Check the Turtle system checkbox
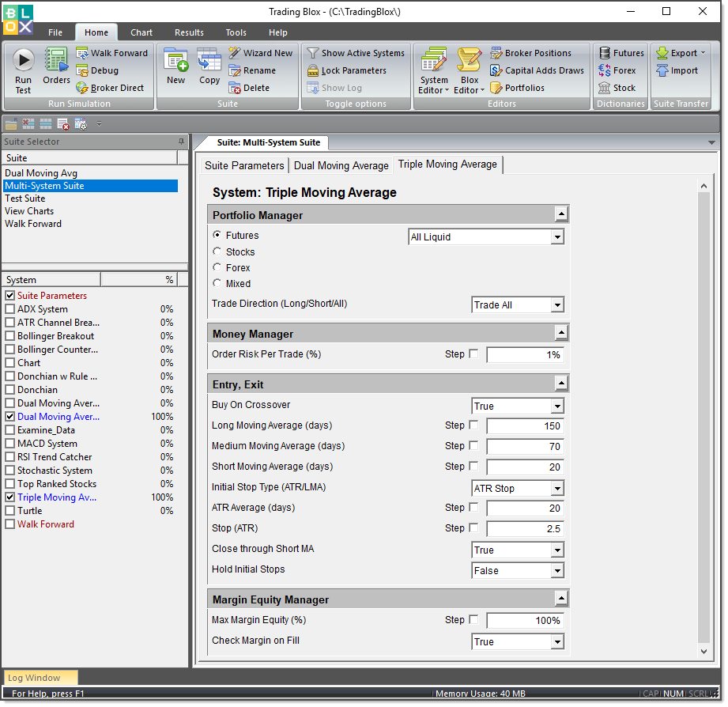 pyautogui.click(x=9, y=511)
